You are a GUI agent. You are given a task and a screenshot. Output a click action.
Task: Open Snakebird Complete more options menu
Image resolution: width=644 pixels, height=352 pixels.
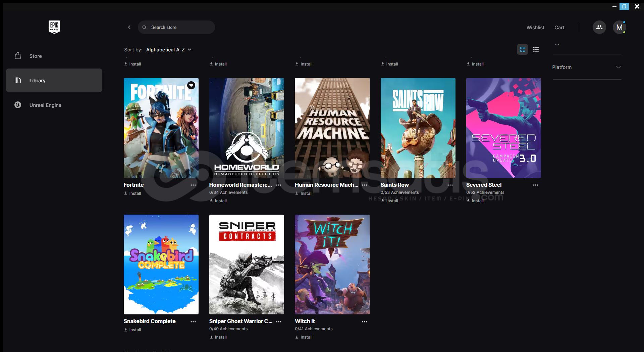tap(193, 322)
